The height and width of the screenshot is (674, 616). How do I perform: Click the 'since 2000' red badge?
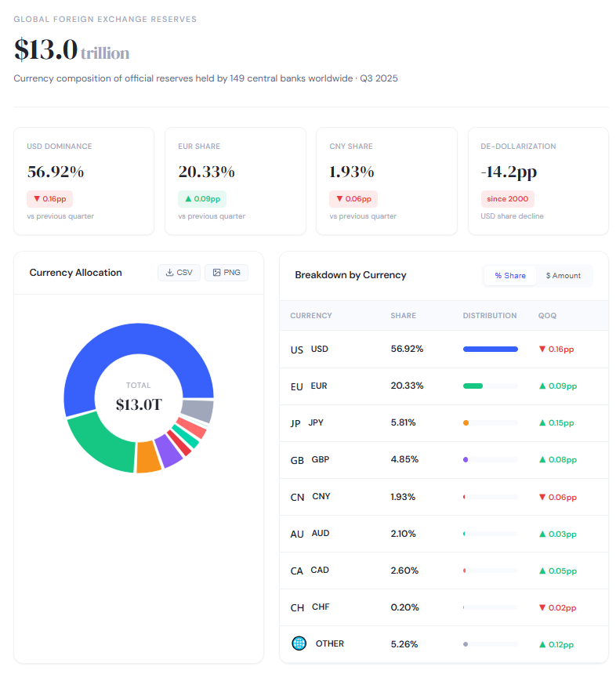[x=508, y=199]
